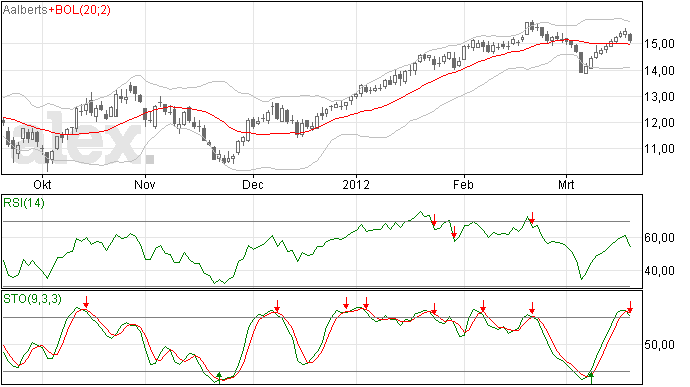Click the Nov month label
The width and height of the screenshot is (690, 387).
coord(145,184)
